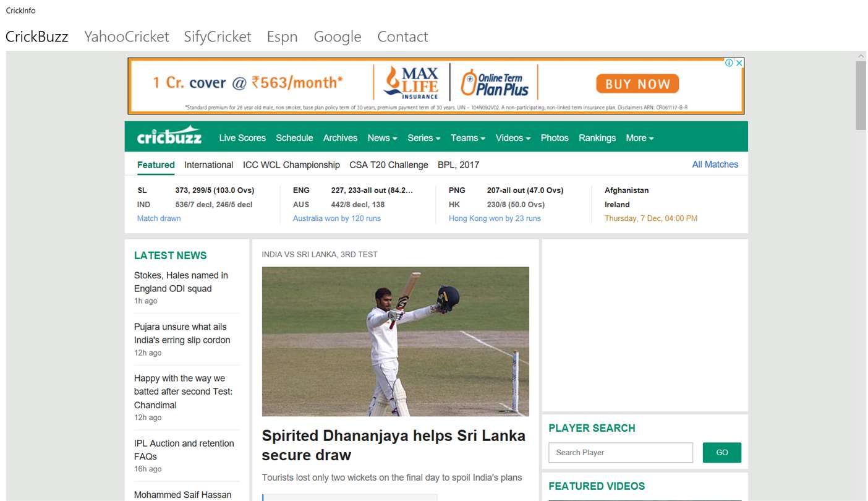
Task: Read Stokes, Hales named in England ODI squad
Action: 181,282
